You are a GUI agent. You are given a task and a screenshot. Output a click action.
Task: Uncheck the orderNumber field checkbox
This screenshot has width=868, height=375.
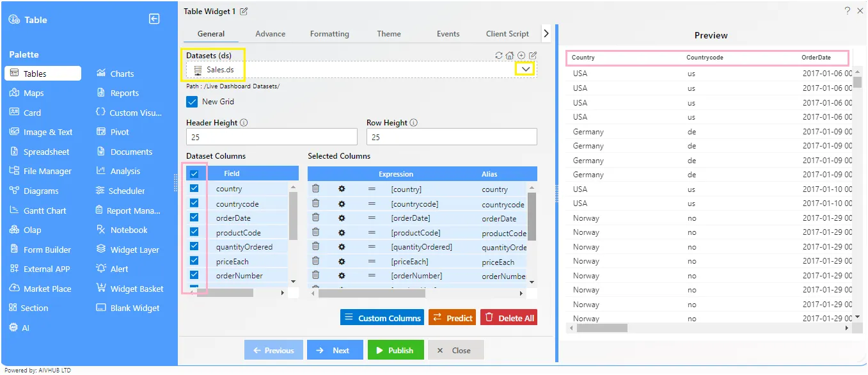(x=194, y=275)
